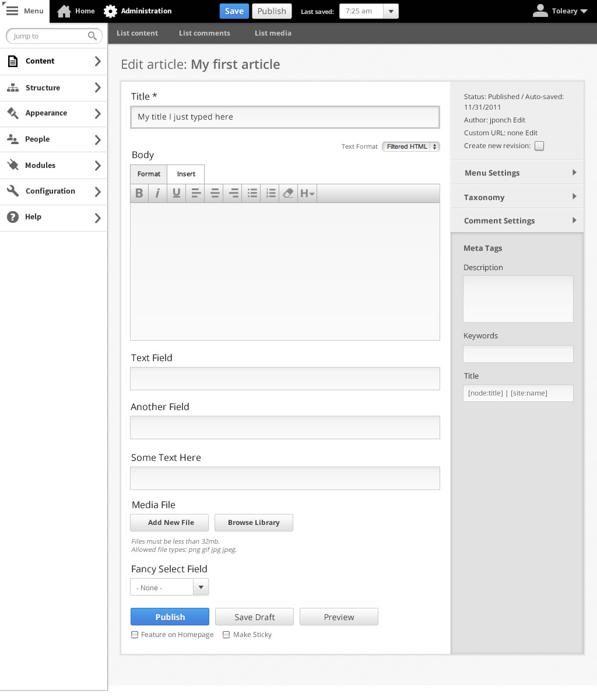The height and width of the screenshot is (700, 597).
Task: Open the Administration gear icon
Action: pos(110,11)
